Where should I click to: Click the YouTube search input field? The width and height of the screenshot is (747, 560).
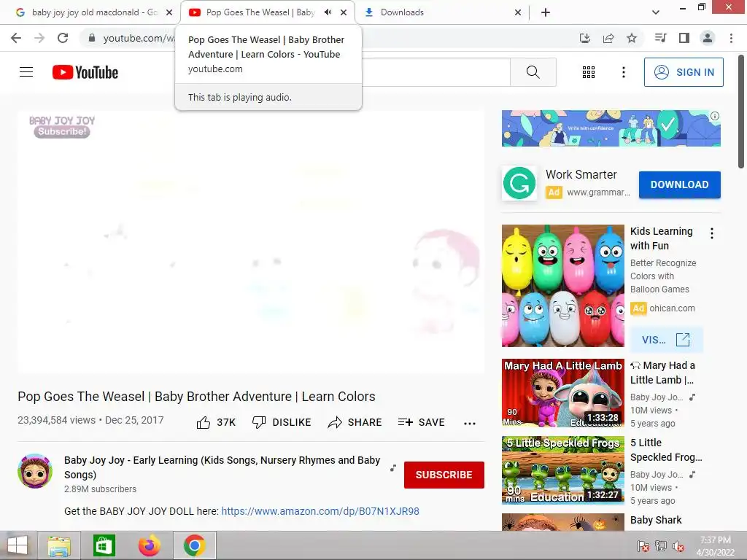pos(436,72)
